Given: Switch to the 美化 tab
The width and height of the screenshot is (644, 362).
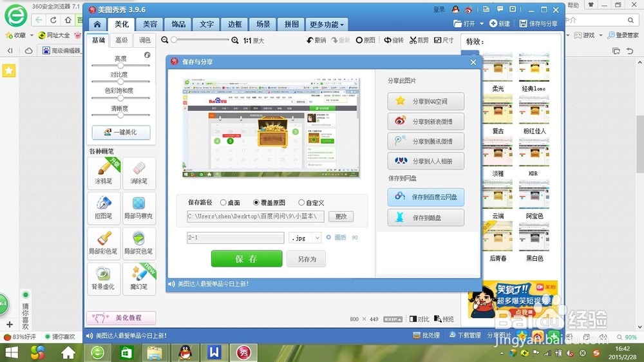Looking at the screenshot, I should pos(122,24).
